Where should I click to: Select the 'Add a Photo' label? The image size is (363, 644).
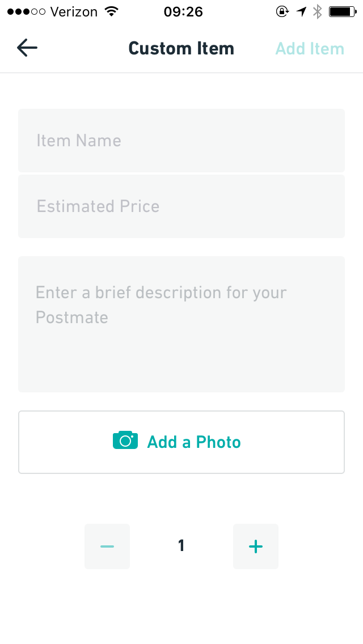pos(194,442)
